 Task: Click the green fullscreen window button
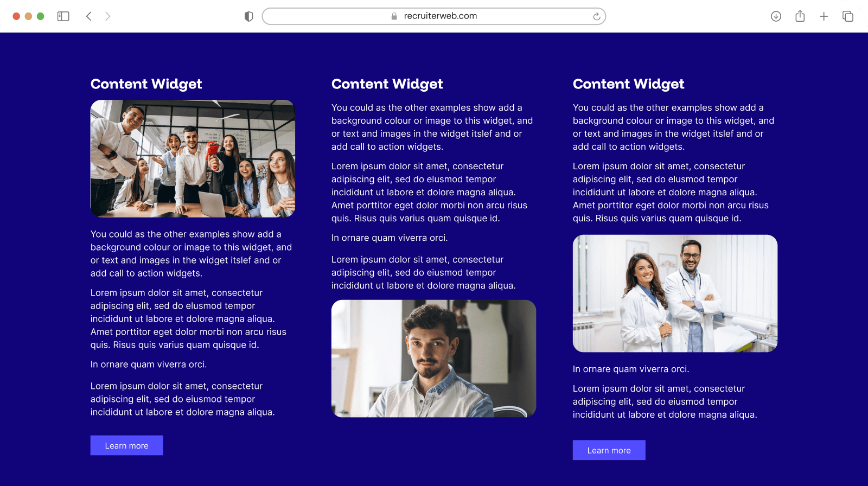(40, 16)
